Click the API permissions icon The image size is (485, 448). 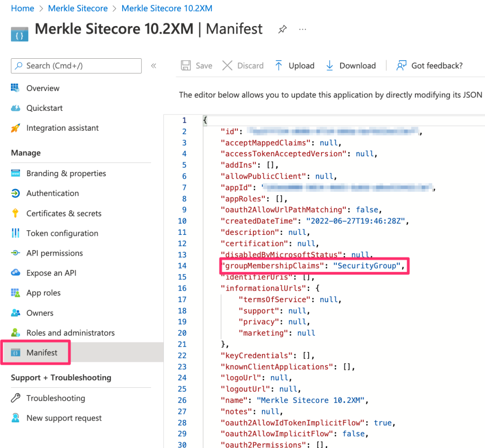pyautogui.click(x=16, y=253)
